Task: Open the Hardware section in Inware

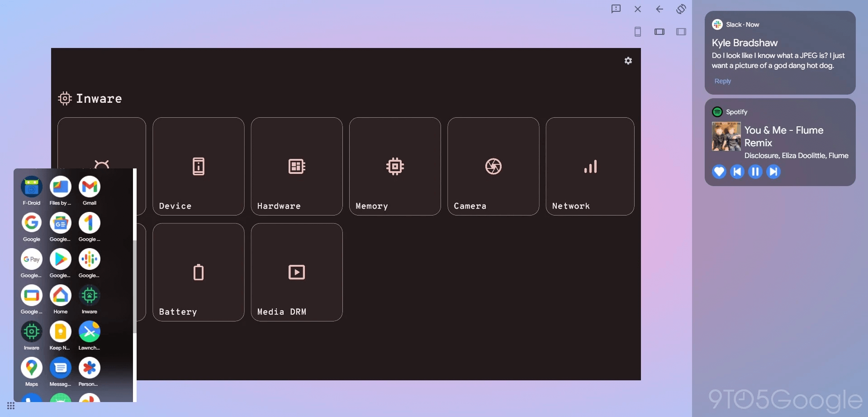Action: pyautogui.click(x=296, y=166)
